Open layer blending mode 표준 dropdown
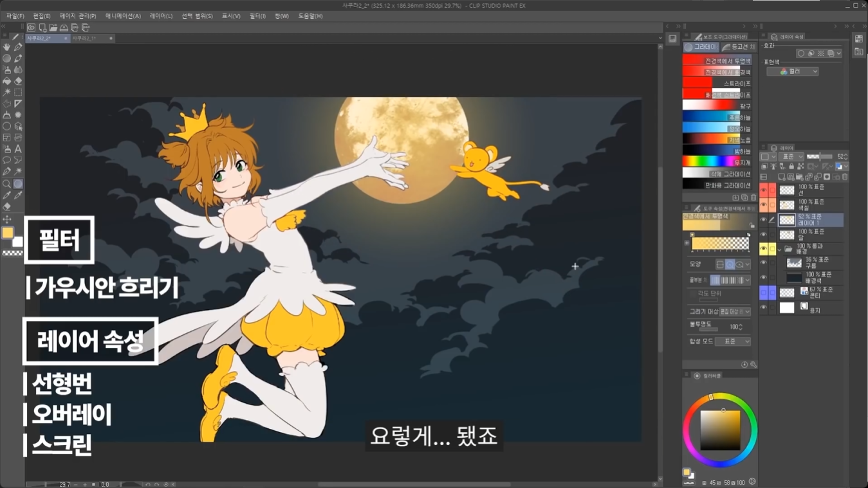Image resolution: width=868 pixels, height=488 pixels. click(x=791, y=156)
